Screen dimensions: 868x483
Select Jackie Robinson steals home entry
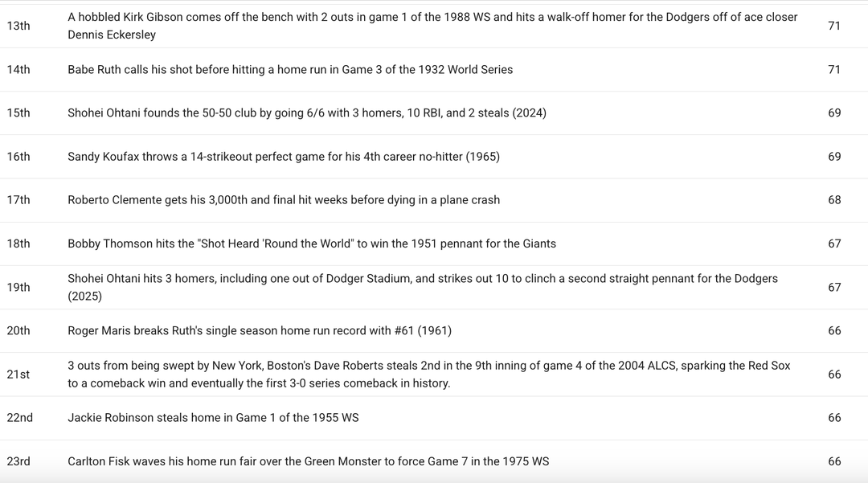[x=213, y=418]
